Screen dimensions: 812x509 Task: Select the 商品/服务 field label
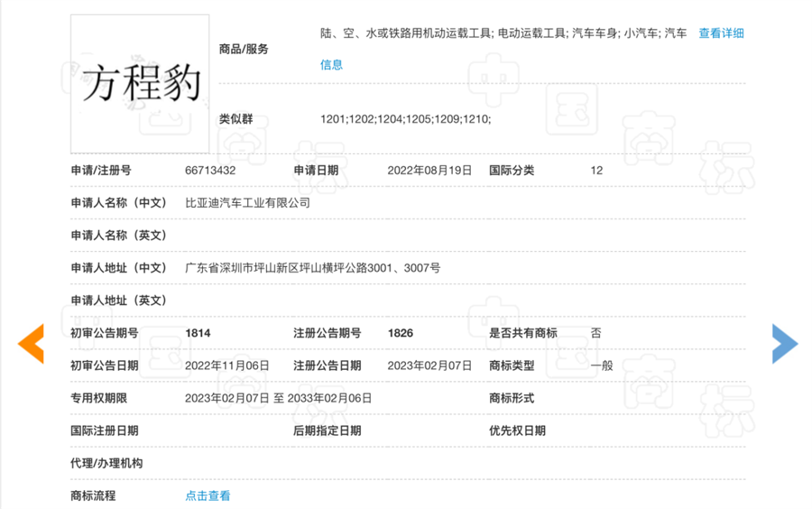pos(244,50)
